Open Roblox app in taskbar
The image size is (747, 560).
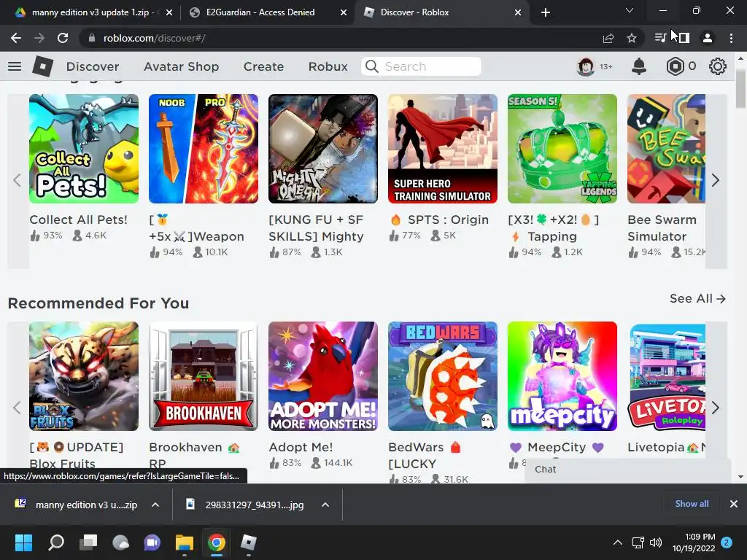point(248,542)
